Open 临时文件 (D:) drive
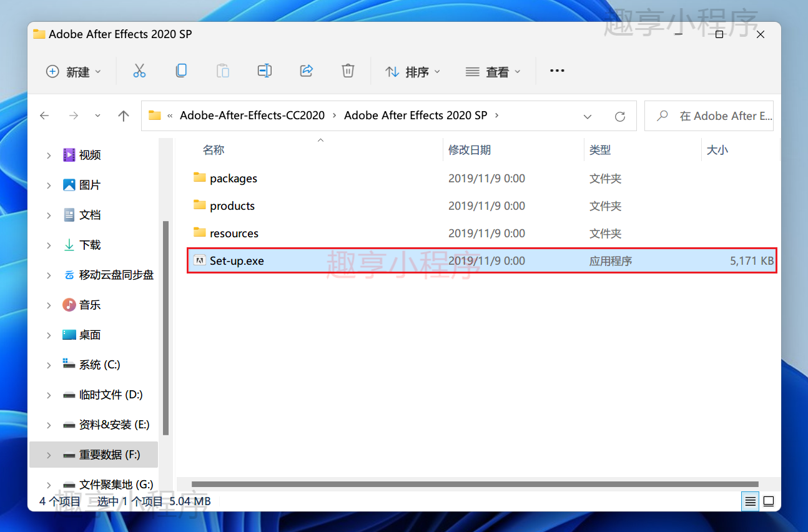The image size is (808, 532). coord(111,395)
